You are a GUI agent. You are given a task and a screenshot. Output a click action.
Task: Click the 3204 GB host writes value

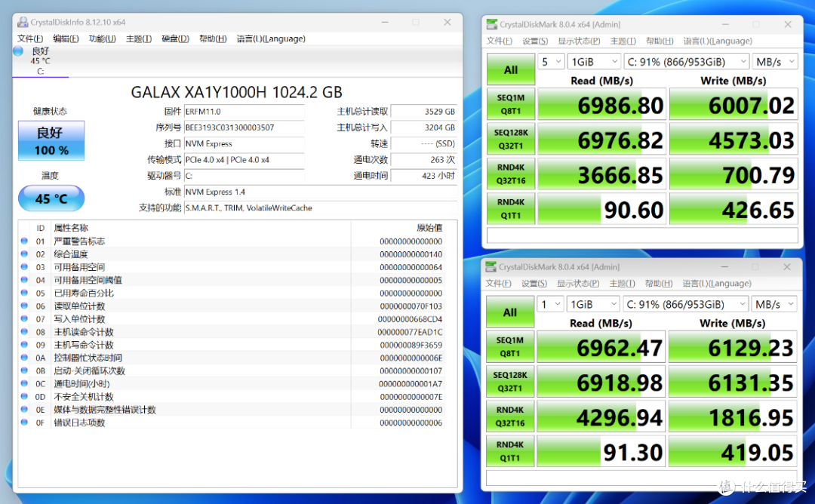(x=423, y=128)
